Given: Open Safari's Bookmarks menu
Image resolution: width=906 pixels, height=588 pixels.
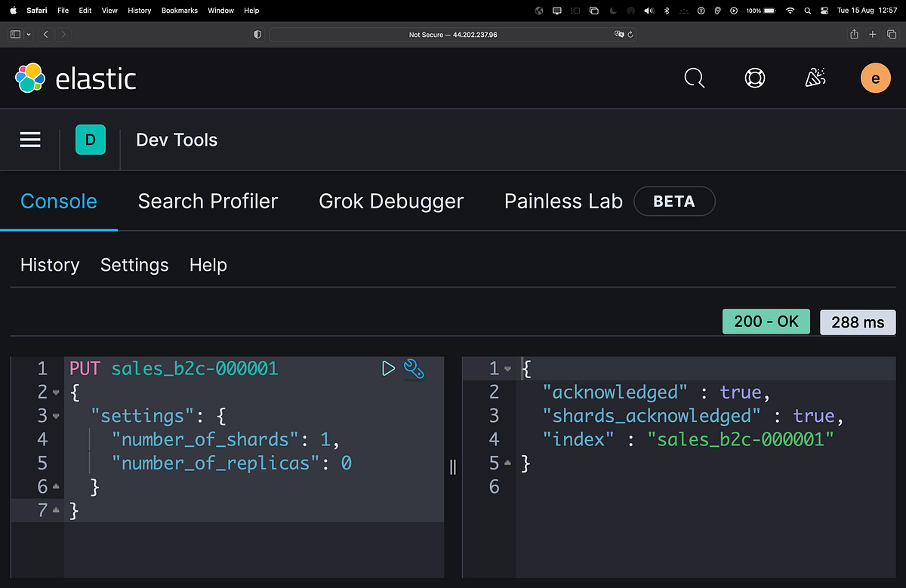Looking at the screenshot, I should [x=179, y=11].
